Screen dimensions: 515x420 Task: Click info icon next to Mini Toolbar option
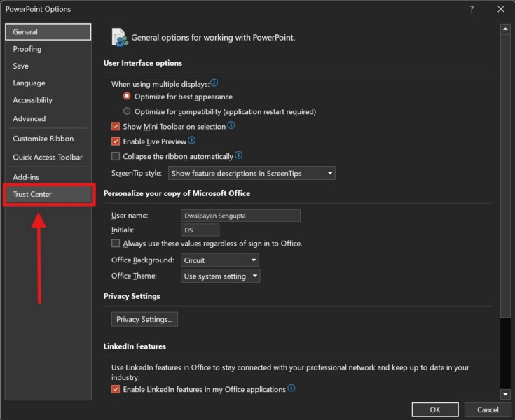tap(231, 126)
